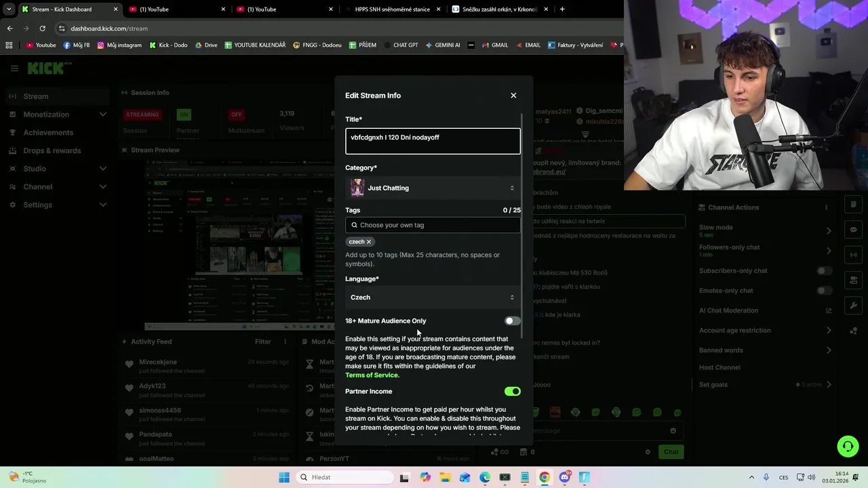Close the Stream - Kick Dashboard tab
The image size is (868, 488).
point(115,9)
